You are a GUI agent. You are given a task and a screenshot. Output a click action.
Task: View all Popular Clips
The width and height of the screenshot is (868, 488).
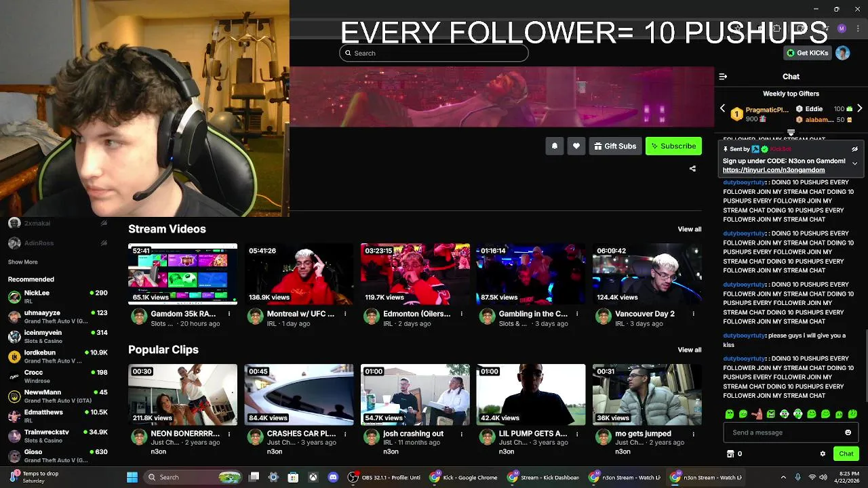pos(690,350)
